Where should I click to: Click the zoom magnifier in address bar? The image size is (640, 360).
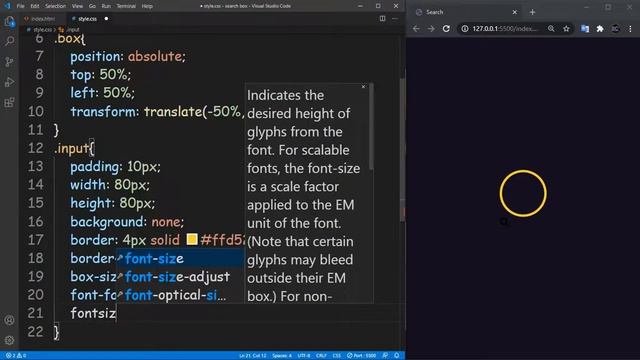click(x=551, y=29)
